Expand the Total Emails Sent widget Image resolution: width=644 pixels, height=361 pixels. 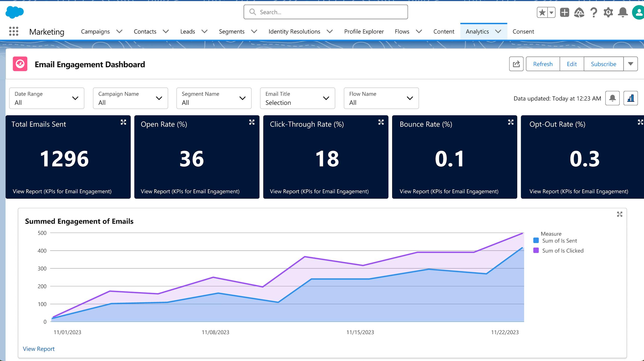click(123, 122)
